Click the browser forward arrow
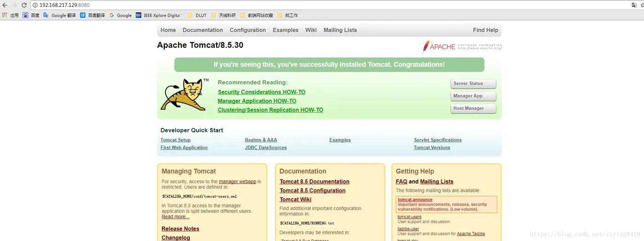644x241 pixels. 14,5
